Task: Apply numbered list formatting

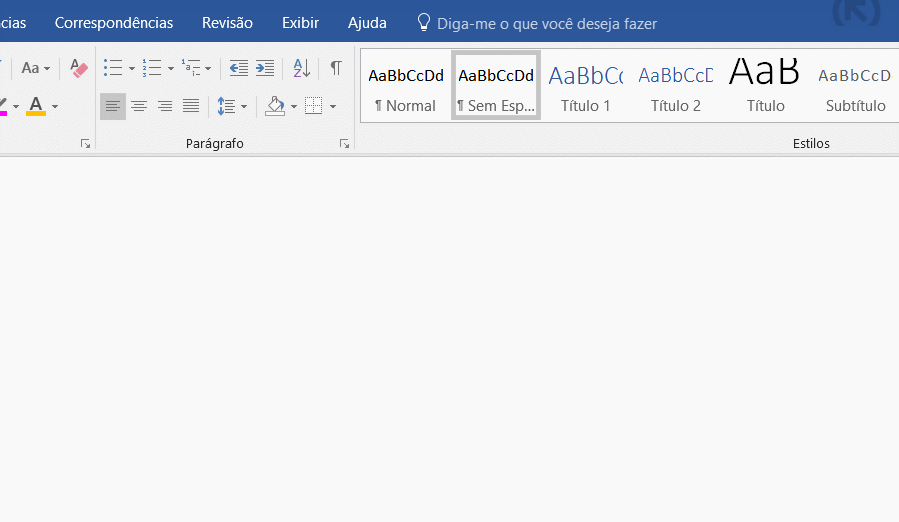Action: click(152, 68)
